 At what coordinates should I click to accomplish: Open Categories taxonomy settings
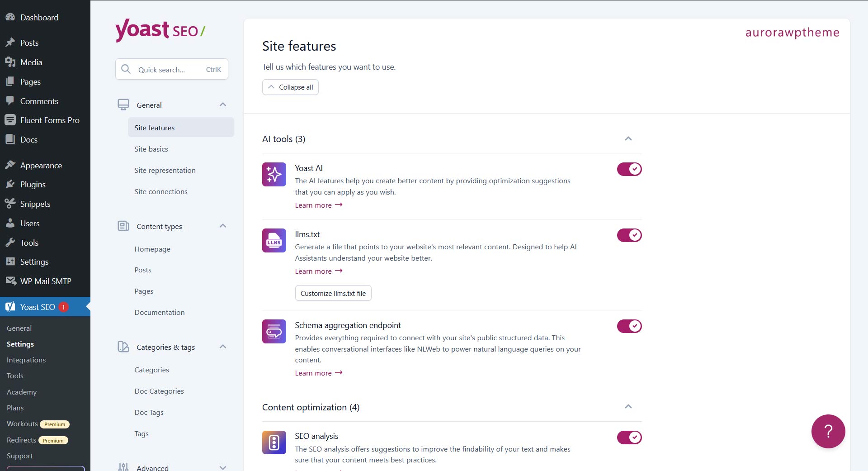[151, 370]
